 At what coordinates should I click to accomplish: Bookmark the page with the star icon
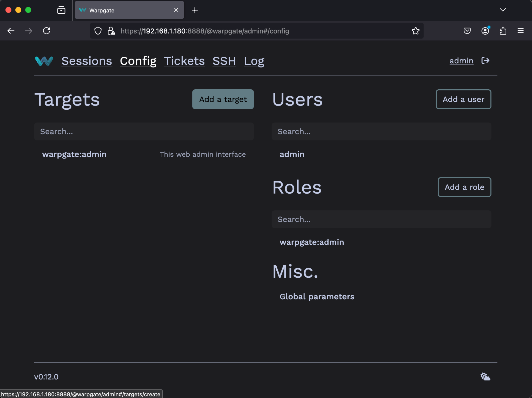click(x=415, y=31)
